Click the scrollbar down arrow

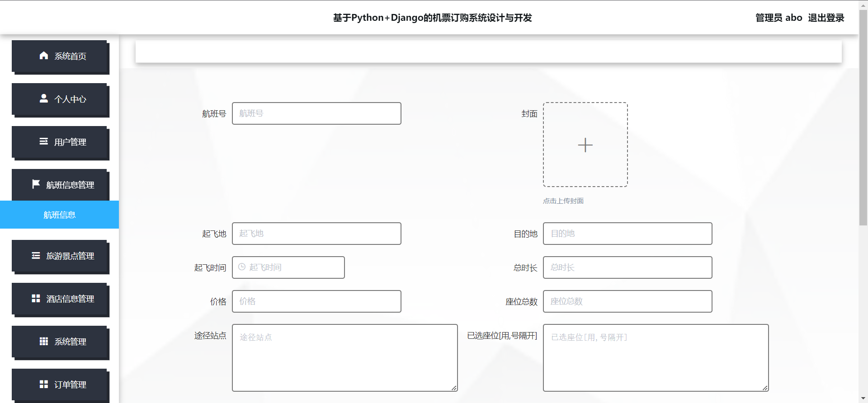863,398
